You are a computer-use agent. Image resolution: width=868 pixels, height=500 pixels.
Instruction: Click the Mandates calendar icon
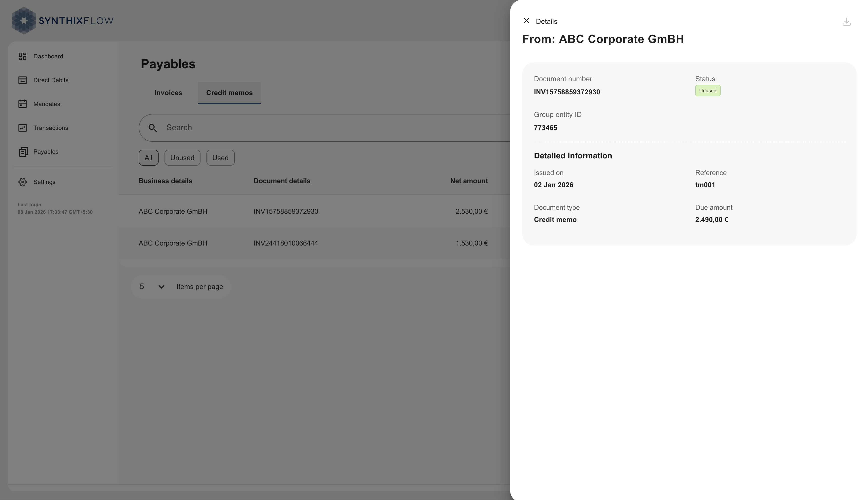click(23, 104)
